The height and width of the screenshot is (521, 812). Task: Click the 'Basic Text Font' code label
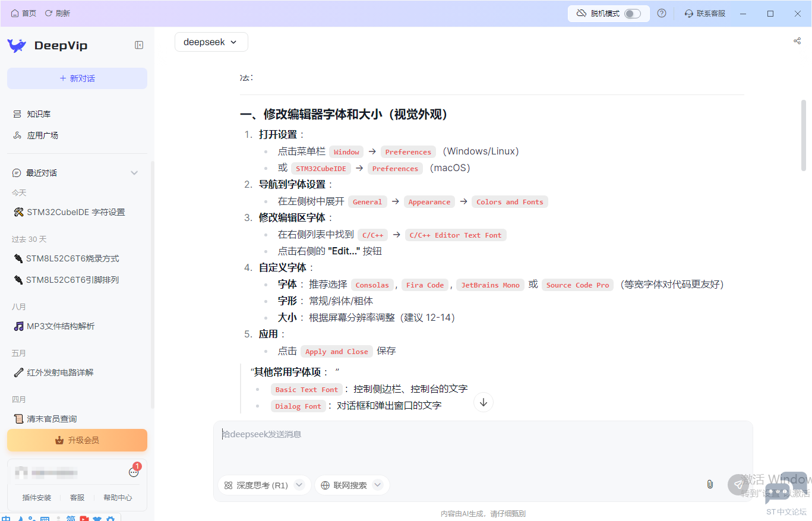[x=307, y=390]
